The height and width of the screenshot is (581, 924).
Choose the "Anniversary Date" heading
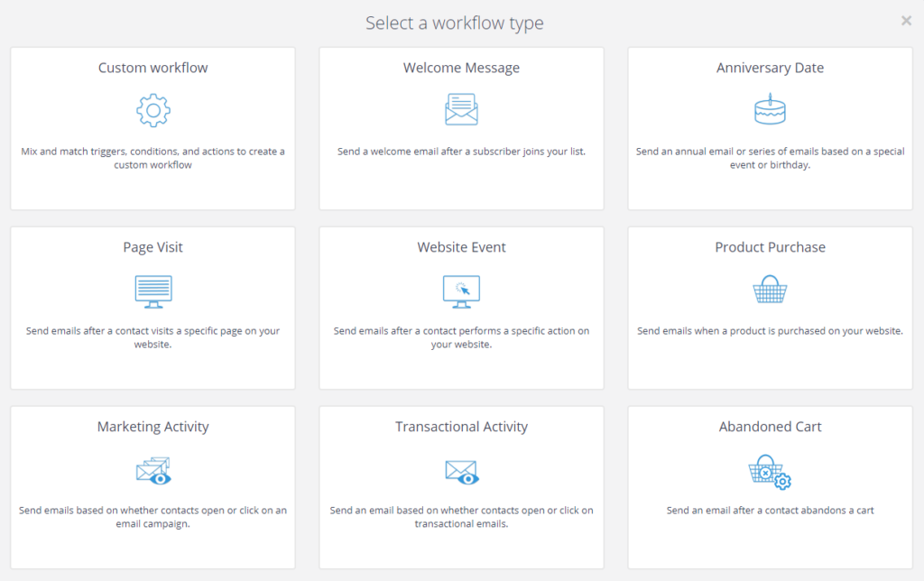pyautogui.click(x=771, y=68)
